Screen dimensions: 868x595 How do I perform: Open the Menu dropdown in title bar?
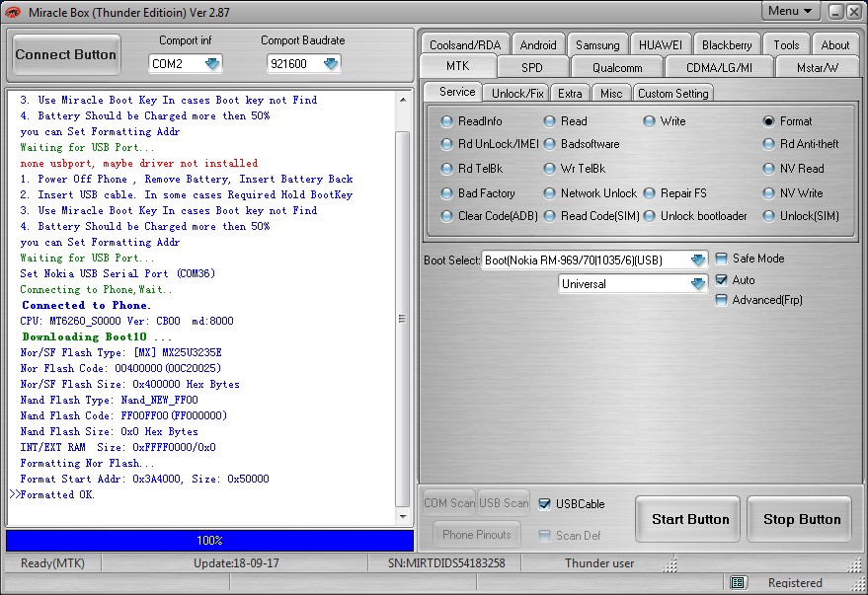click(790, 11)
